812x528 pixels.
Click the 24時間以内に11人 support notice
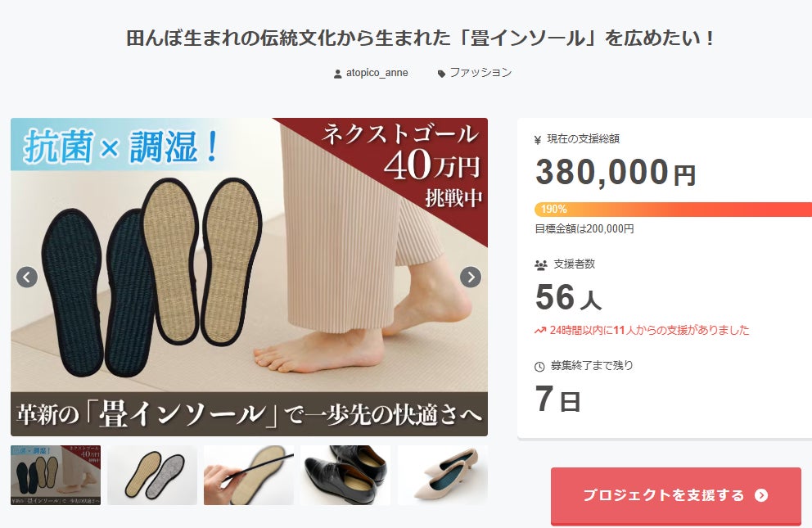click(x=649, y=330)
